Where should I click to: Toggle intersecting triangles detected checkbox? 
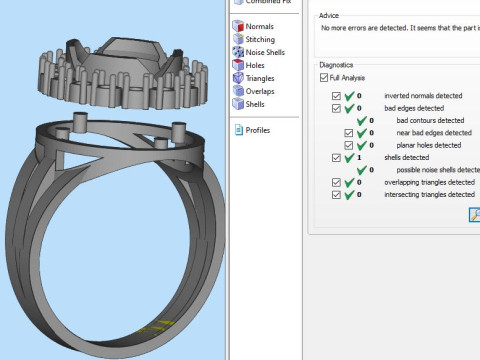(336, 195)
